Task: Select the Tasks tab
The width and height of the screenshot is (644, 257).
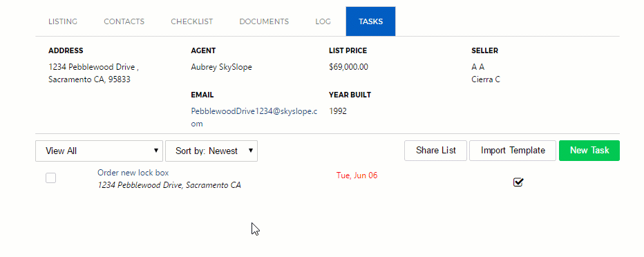Action: pyautogui.click(x=370, y=21)
